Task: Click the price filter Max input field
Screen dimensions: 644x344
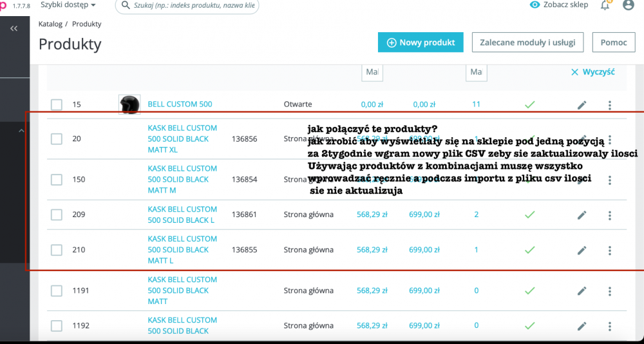Action: [x=372, y=72]
